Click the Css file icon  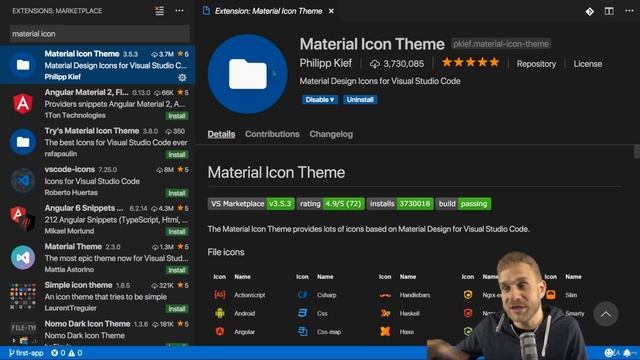pyautogui.click(x=302, y=313)
